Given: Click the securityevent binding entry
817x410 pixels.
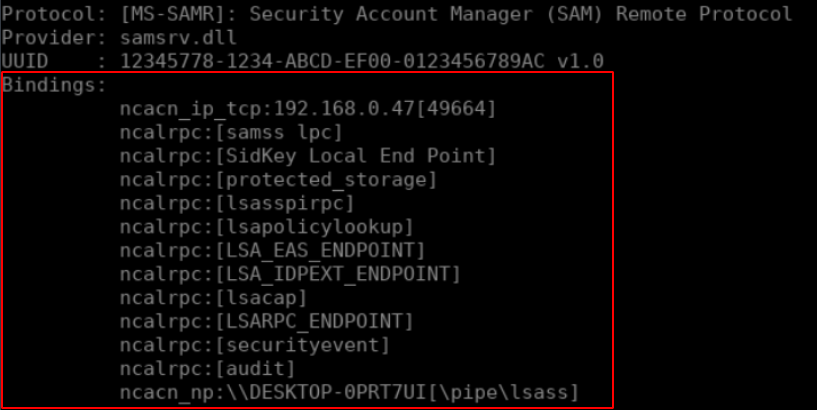Looking at the screenshot, I should (254, 345).
